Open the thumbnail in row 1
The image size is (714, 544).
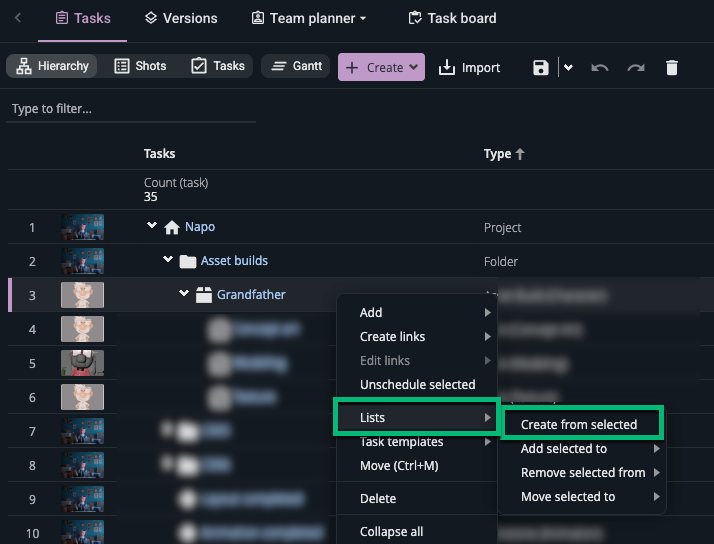82,227
